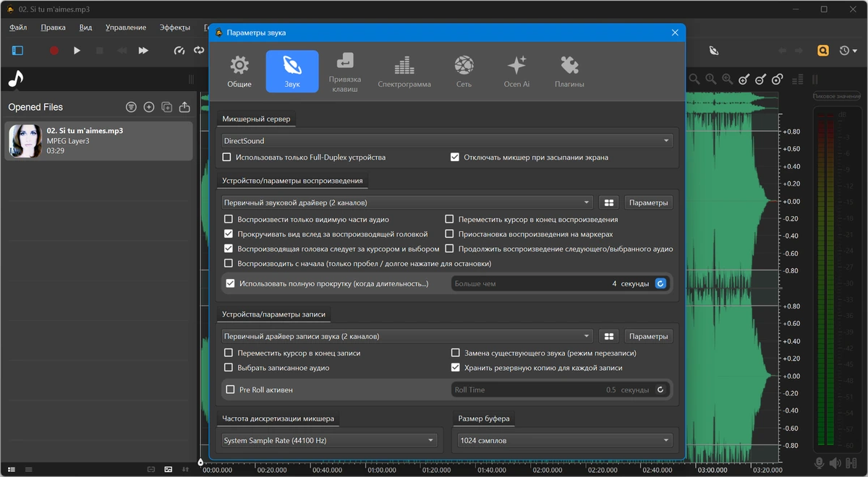Click the fast-forward button in the toolbar
The height and width of the screenshot is (477, 868).
[143, 51]
